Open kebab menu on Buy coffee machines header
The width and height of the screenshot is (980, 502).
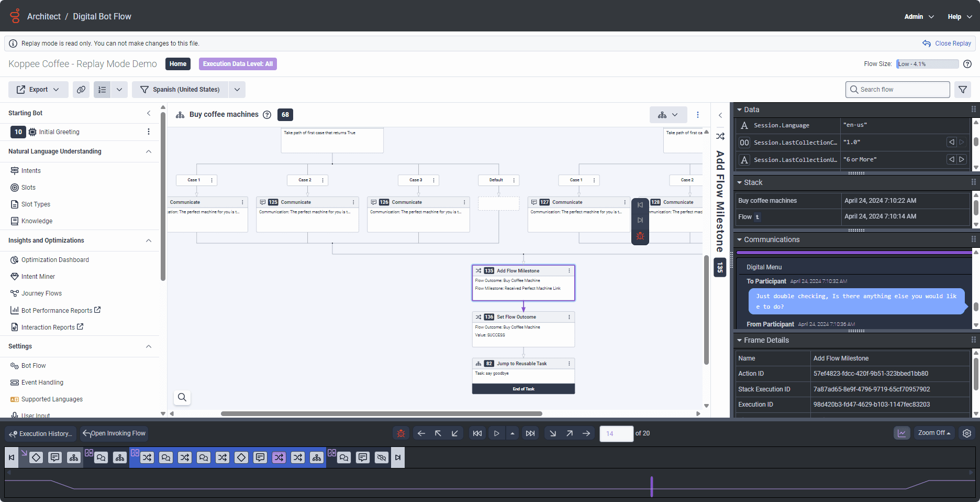698,115
